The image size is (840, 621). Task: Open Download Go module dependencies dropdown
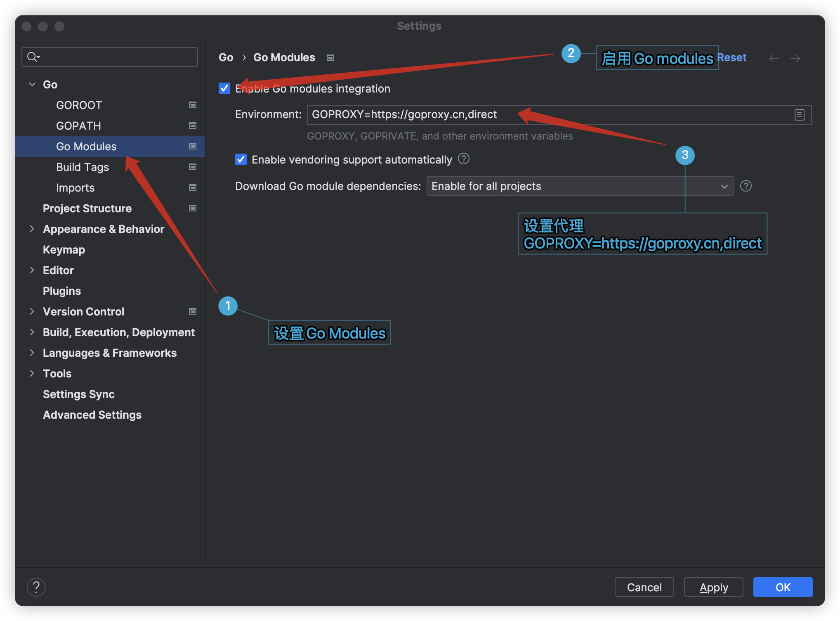click(x=580, y=186)
